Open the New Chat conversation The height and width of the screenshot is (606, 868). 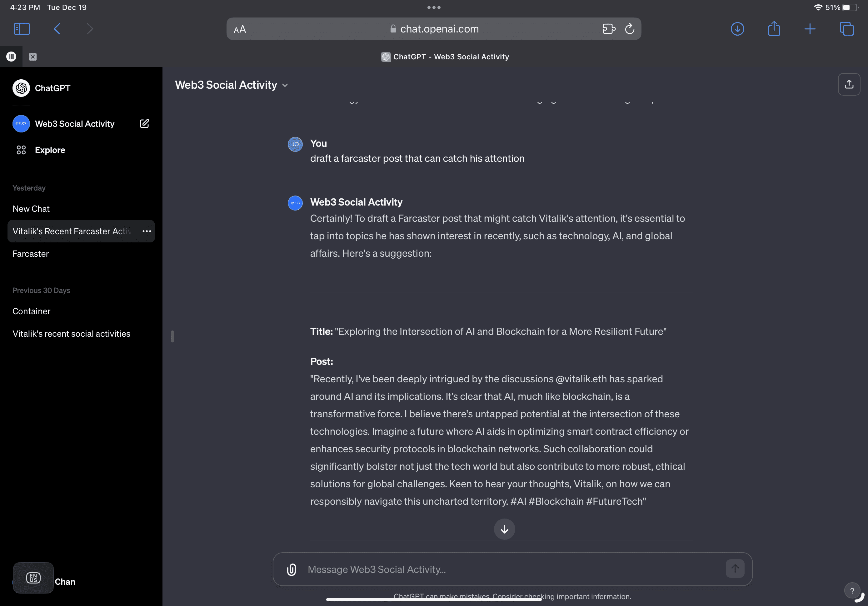31,209
